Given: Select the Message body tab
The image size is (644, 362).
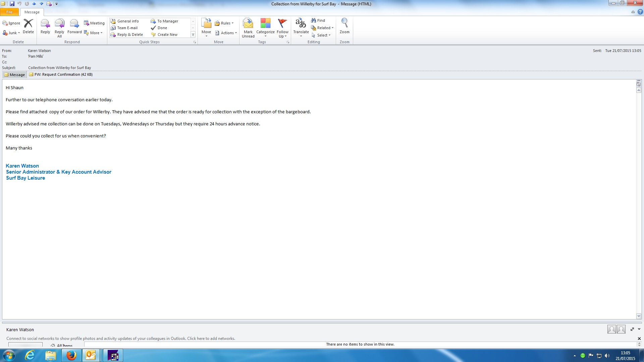Looking at the screenshot, I should pos(14,75).
